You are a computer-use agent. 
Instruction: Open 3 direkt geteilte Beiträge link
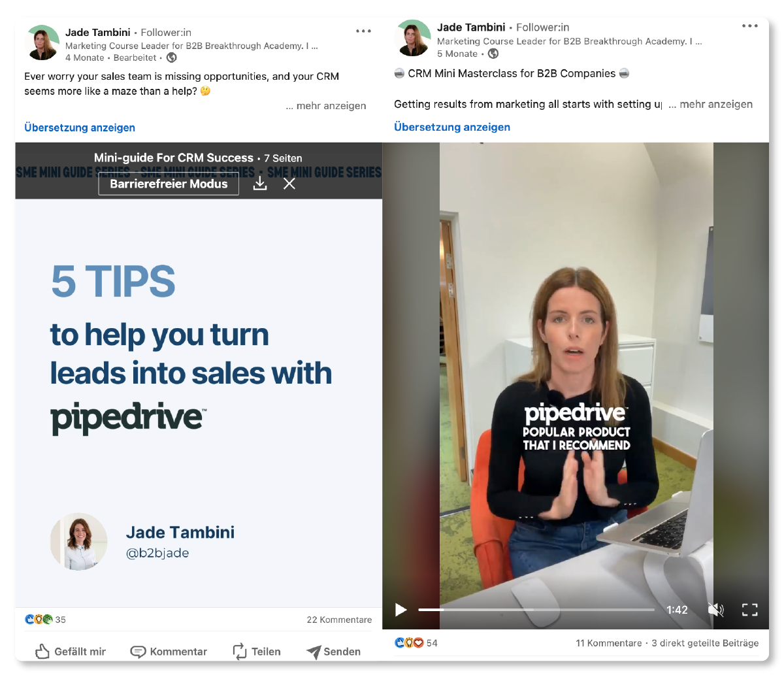pyautogui.click(x=705, y=643)
